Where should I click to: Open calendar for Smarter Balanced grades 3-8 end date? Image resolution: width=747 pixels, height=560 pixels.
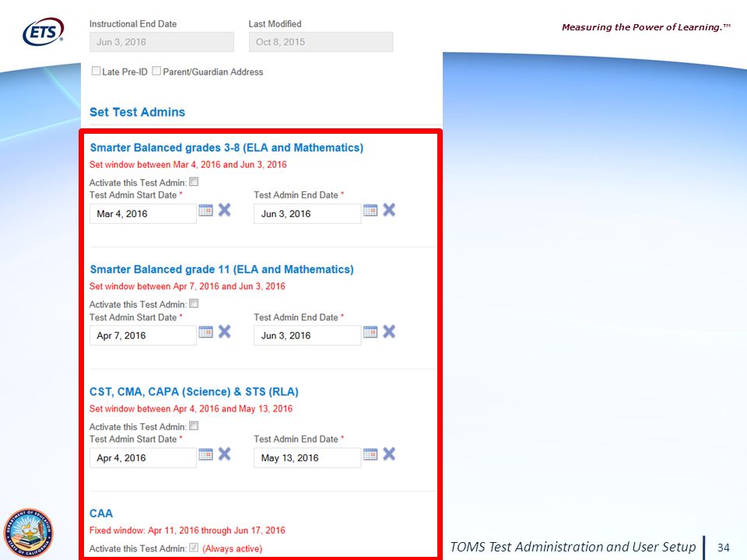click(x=370, y=210)
